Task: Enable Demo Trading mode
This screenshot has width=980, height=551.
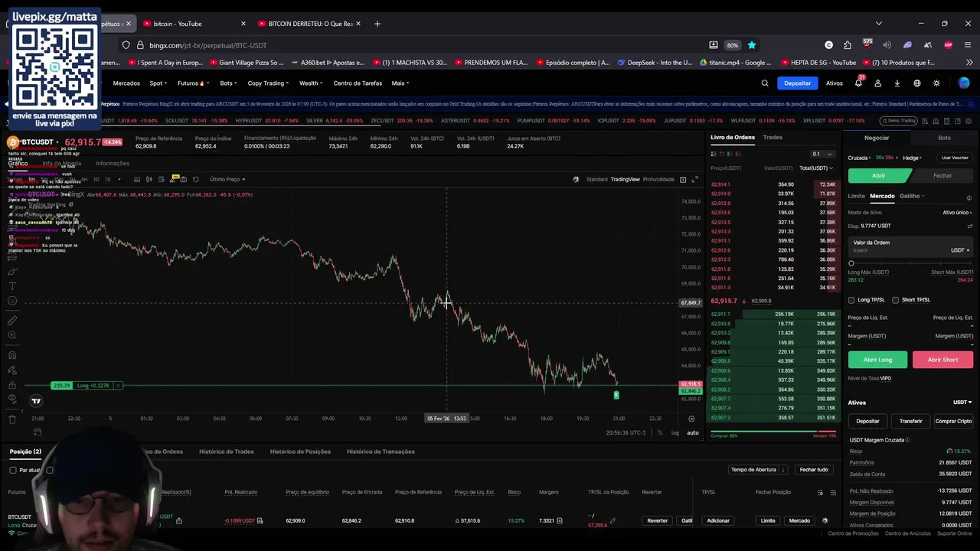Action: click(898, 121)
